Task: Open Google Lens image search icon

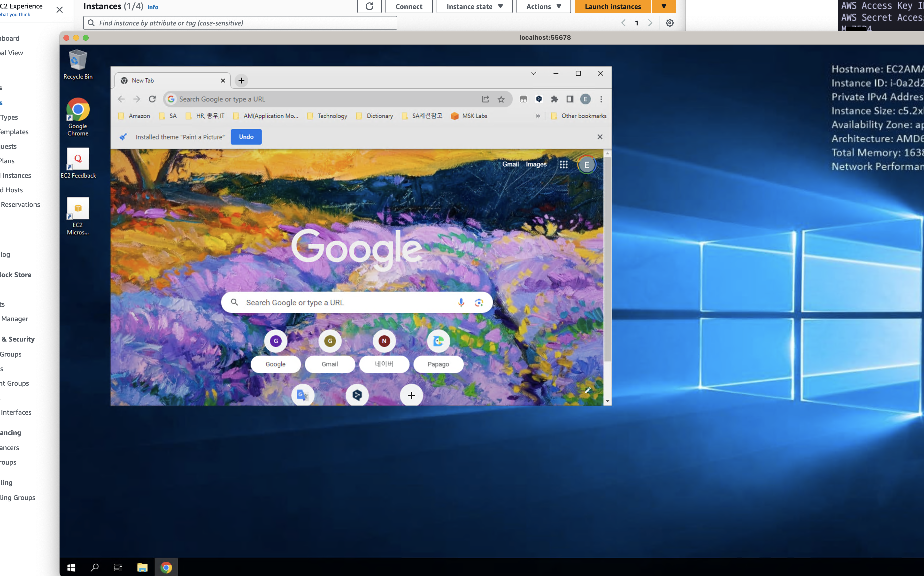Action: tap(478, 303)
